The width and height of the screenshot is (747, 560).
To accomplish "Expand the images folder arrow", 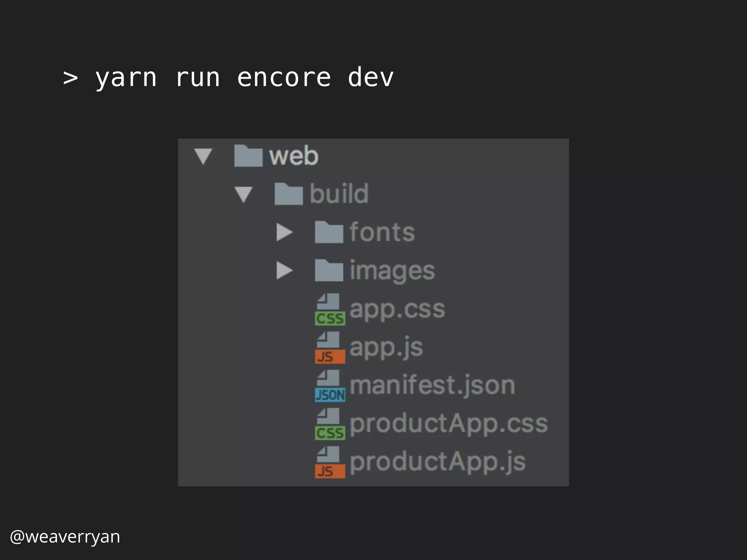I will [285, 271].
